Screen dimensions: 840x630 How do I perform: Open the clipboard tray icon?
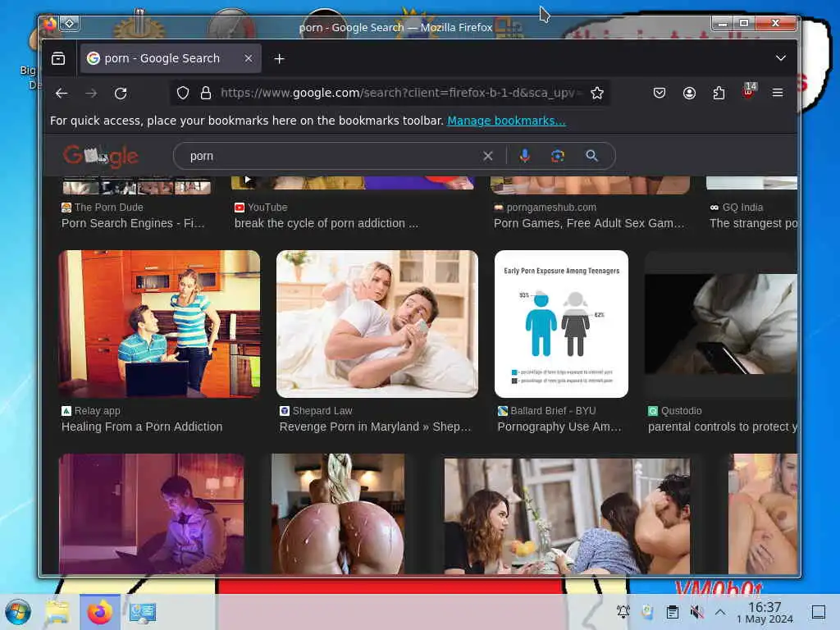pos(673,612)
